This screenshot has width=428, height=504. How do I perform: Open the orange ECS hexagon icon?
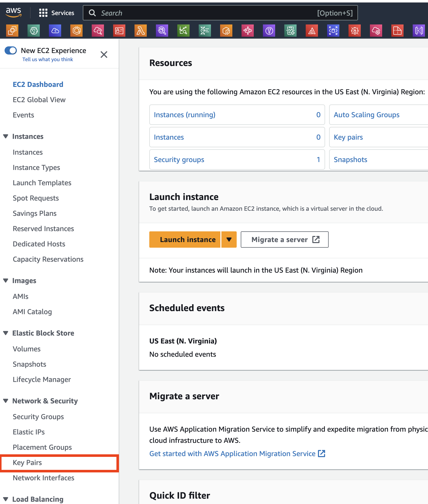click(x=76, y=31)
